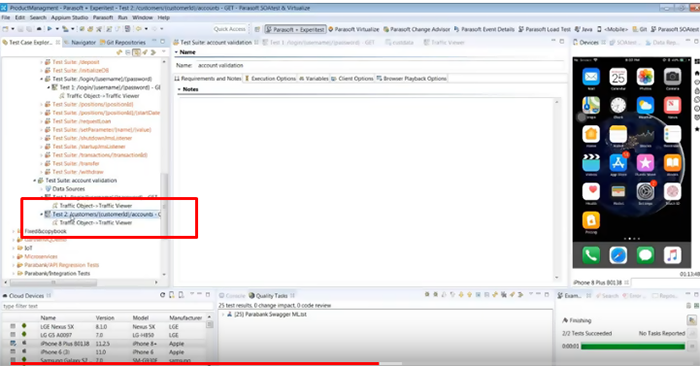This screenshot has height=366, width=700.
Task: Click the green test progress bar
Action: click(633, 346)
